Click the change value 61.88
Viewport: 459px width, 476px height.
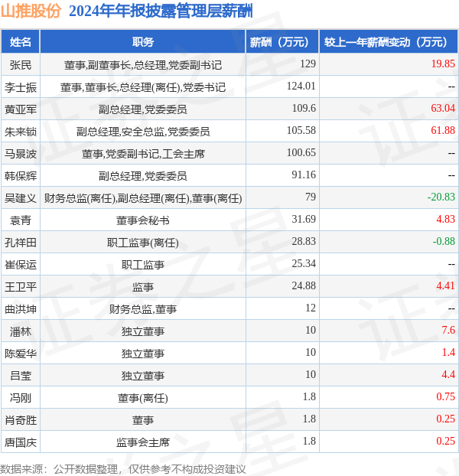[x=443, y=130]
